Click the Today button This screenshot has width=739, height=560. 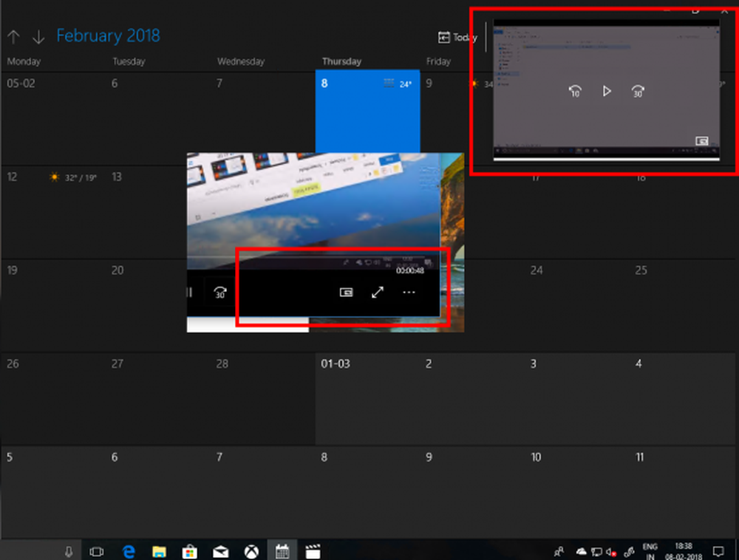457,37
